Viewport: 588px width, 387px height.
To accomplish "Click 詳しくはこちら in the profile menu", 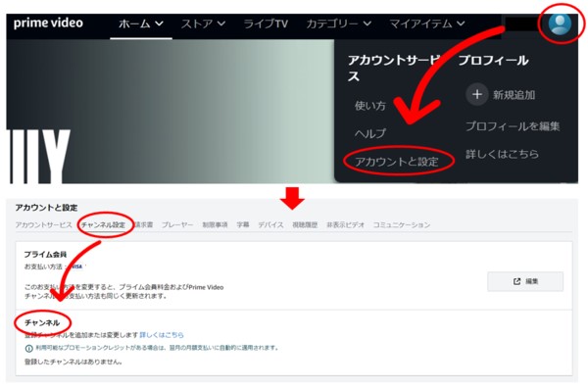I will [x=502, y=154].
